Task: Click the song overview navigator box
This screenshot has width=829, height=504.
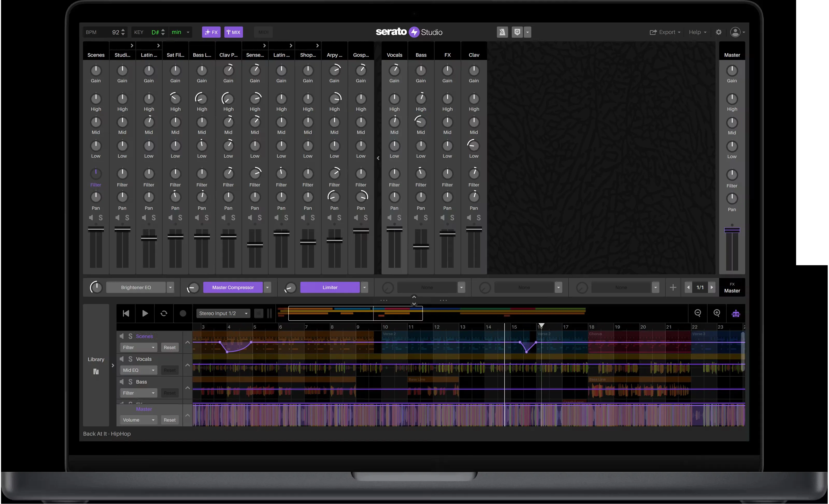Action: [356, 314]
